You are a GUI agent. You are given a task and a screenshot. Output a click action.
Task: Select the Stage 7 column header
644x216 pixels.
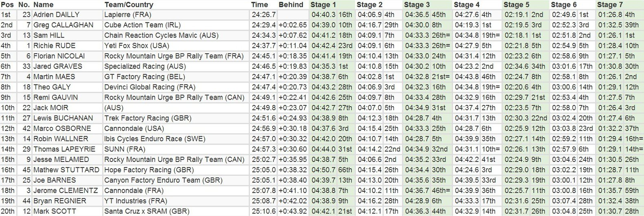point(610,5)
